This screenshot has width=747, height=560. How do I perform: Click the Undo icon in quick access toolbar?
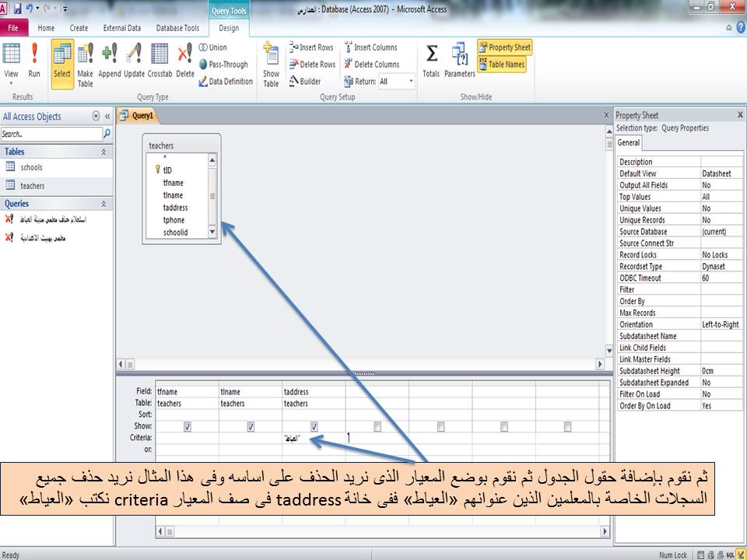pos(30,8)
